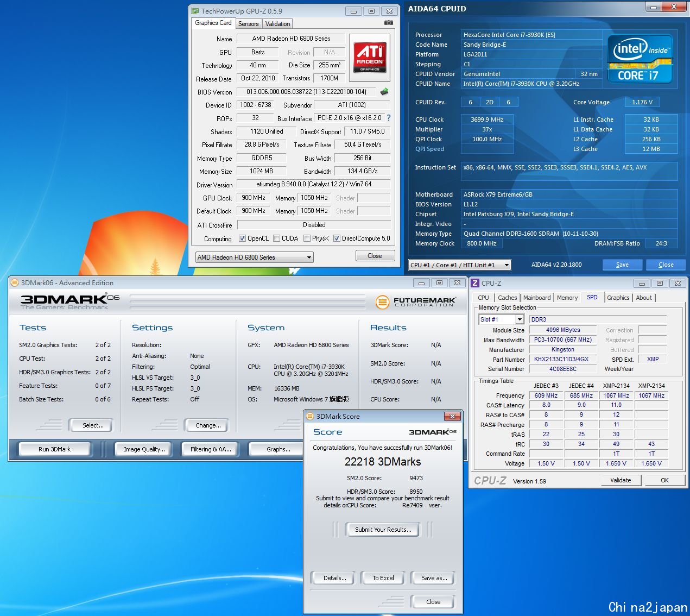Switch to the Validation tab in GPU-Z
This screenshot has height=616, width=690.
277,24
